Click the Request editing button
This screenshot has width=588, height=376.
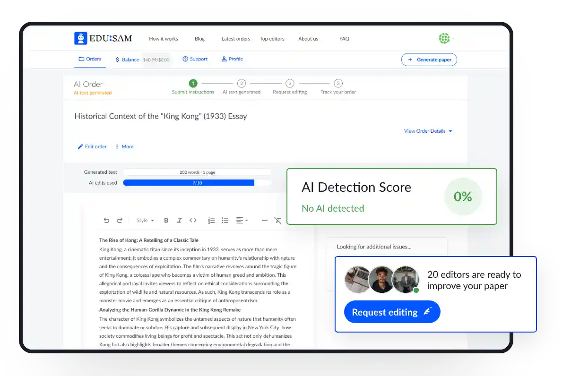(x=392, y=312)
